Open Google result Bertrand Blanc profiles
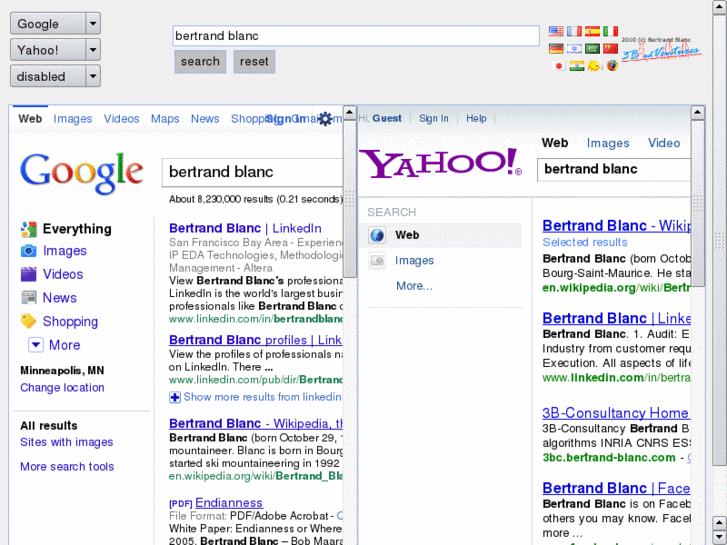The image size is (727, 545). coord(256,340)
